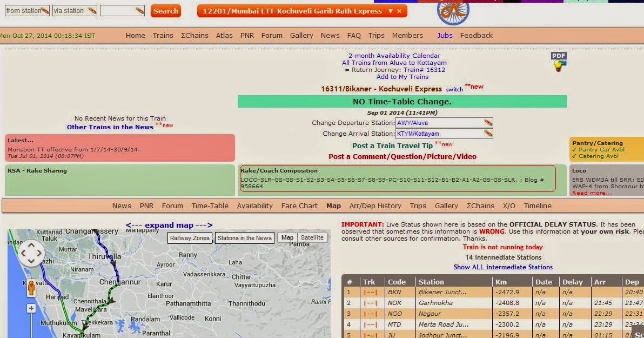This screenshot has width=644, height=338.
Task: Click the 16311/Bikaner - Kochuveli Express title
Action: tap(381, 89)
